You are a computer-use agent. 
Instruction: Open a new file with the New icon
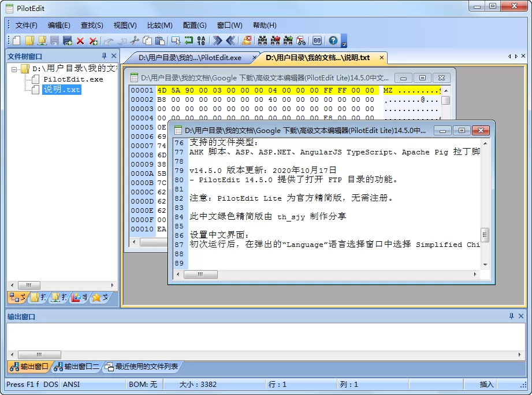(x=15, y=40)
